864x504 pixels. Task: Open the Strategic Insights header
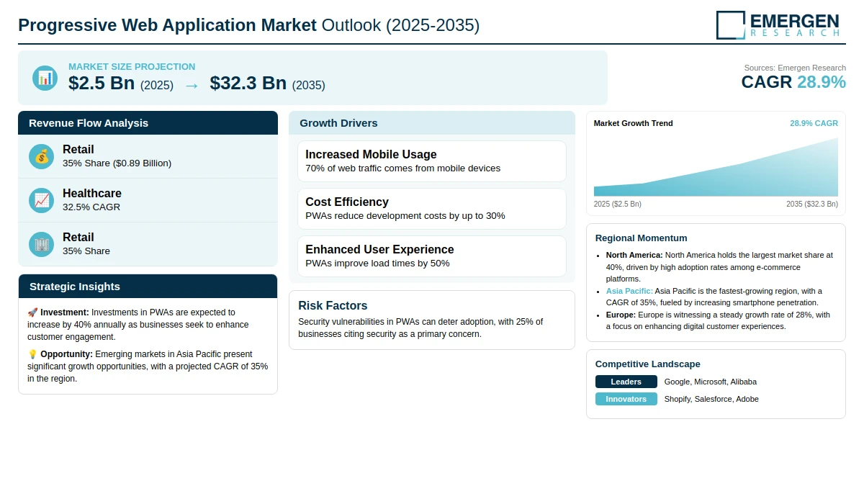tap(148, 287)
